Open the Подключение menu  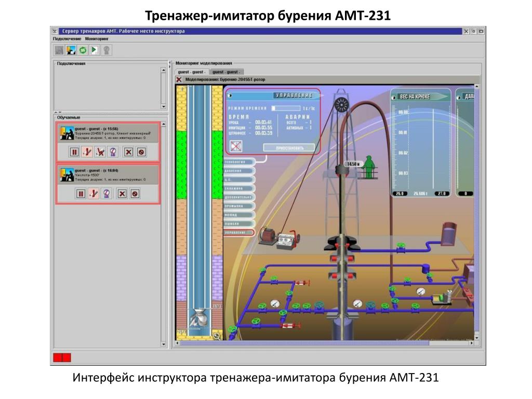point(67,38)
